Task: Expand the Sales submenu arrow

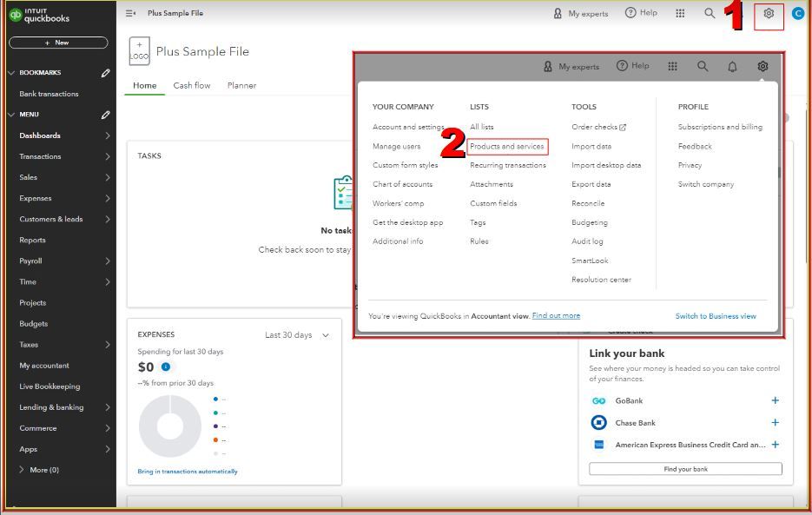Action: (107, 177)
